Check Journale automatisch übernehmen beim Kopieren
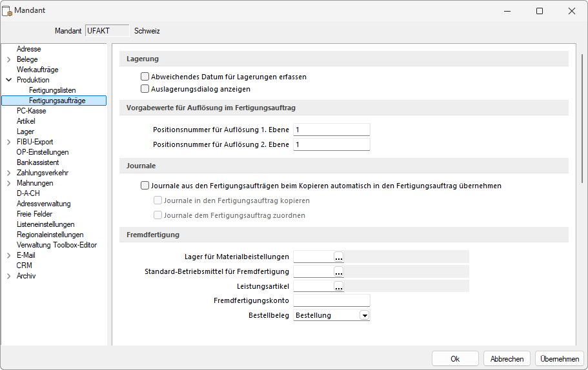Viewport: 588px width, 370px height. click(145, 186)
